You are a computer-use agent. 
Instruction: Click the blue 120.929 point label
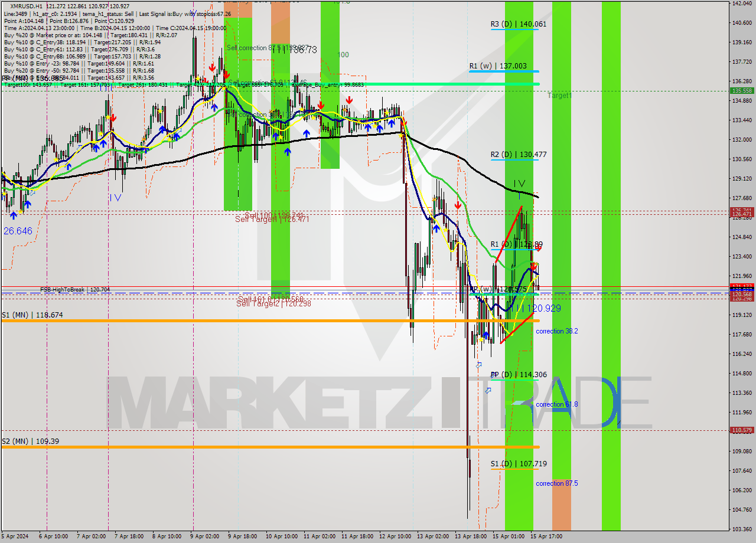[543, 308]
